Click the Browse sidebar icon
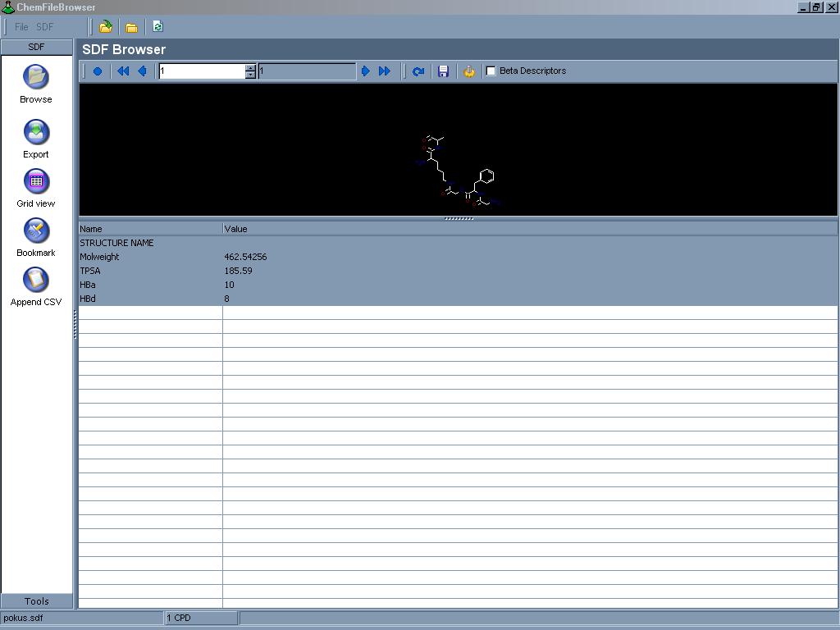The width and height of the screenshot is (840, 630). (x=36, y=77)
